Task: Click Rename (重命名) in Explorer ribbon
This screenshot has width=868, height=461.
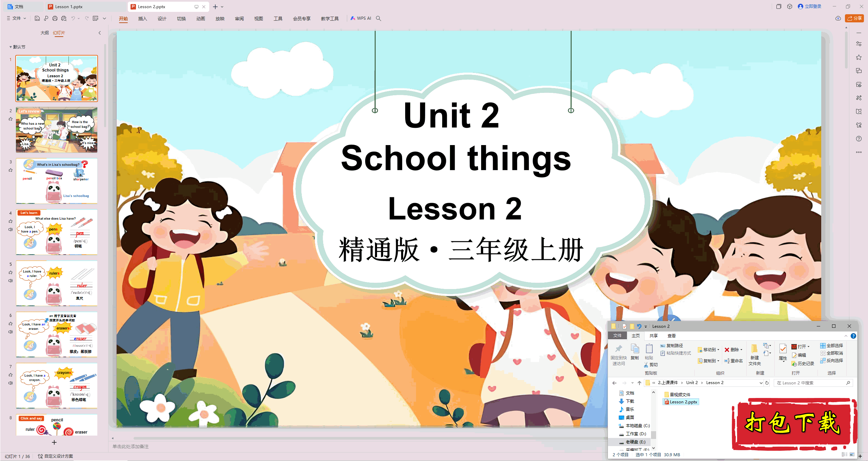Action: [733, 361]
